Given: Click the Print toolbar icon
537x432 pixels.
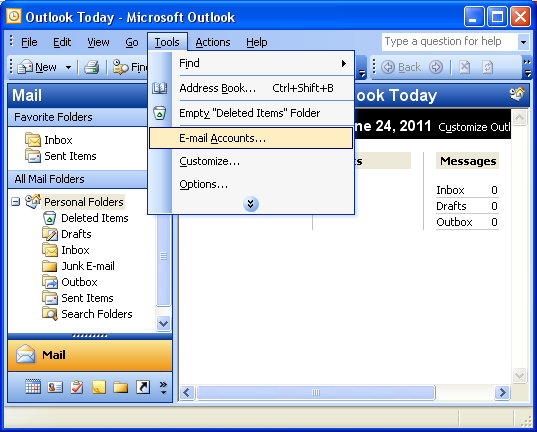Looking at the screenshot, I should pyautogui.click(x=91, y=67).
